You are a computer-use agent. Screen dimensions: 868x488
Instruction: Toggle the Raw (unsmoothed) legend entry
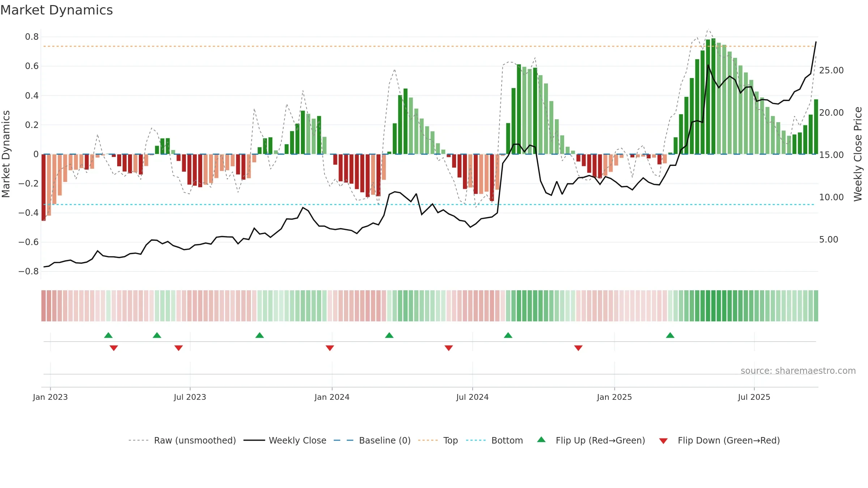coord(182,440)
